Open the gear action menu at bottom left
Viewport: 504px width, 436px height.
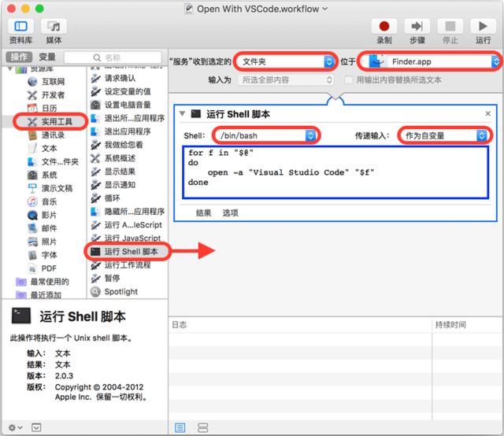pyautogui.click(x=15, y=427)
